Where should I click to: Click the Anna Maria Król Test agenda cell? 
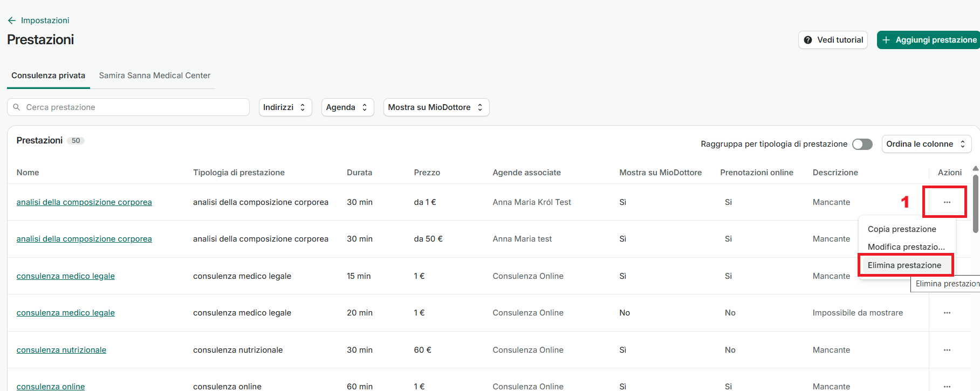click(532, 202)
